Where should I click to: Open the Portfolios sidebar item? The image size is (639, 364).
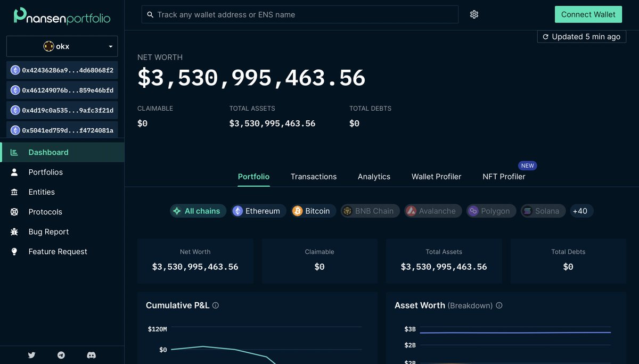click(62, 172)
